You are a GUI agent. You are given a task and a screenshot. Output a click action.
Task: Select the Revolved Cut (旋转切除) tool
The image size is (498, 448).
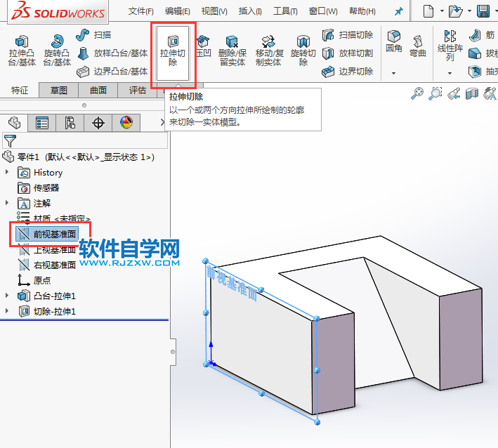[x=303, y=51]
